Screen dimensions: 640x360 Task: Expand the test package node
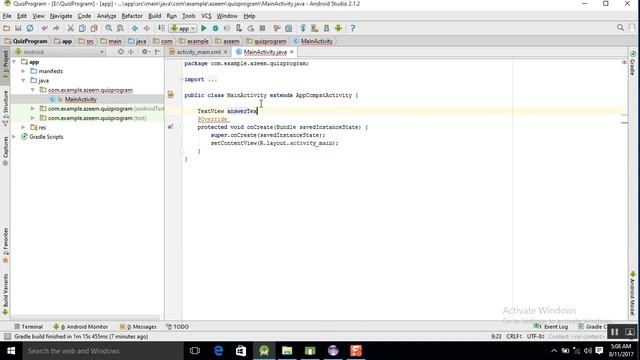pos(33,118)
